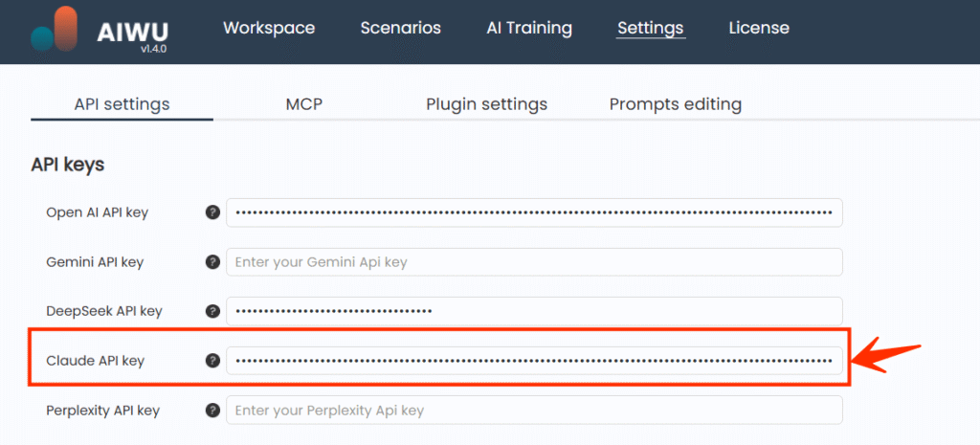Switch to the API settings tab
The image size is (980, 445).
tap(122, 104)
